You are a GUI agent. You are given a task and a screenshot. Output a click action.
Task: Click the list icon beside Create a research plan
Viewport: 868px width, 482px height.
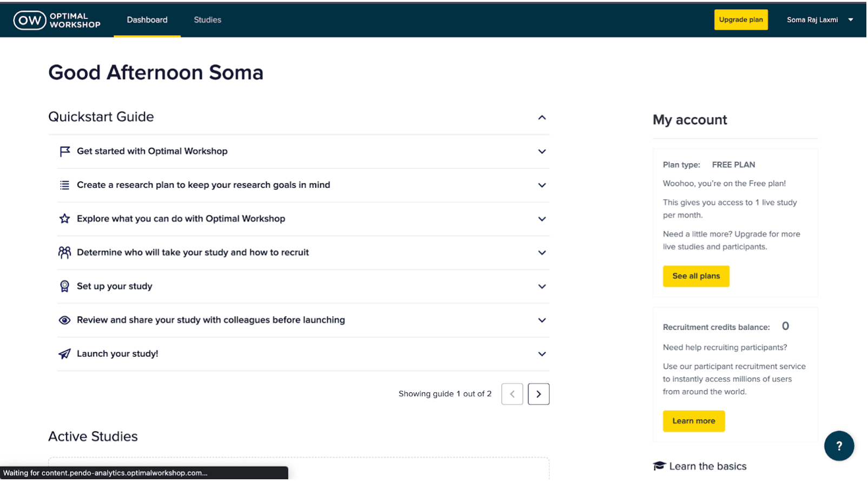point(65,185)
